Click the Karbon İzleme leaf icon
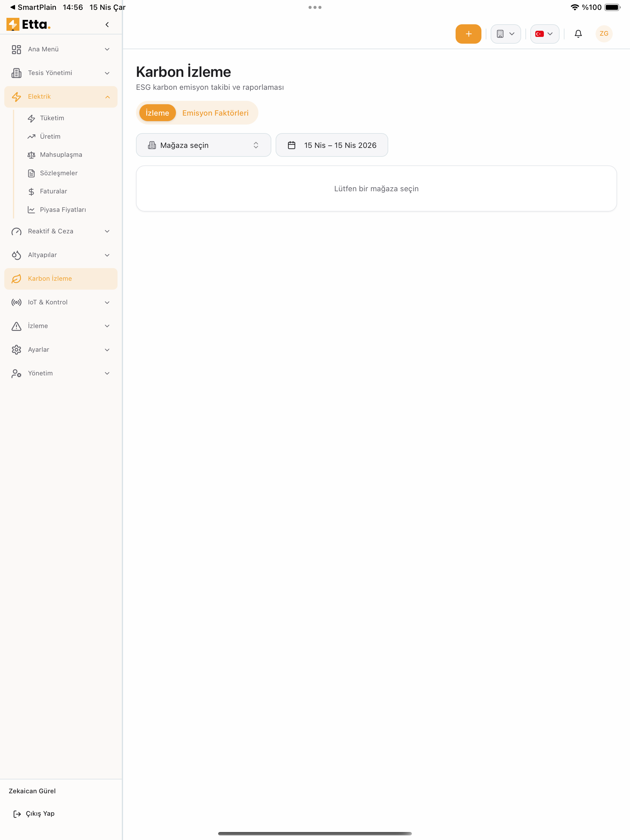This screenshot has height=840, width=630. (16, 279)
